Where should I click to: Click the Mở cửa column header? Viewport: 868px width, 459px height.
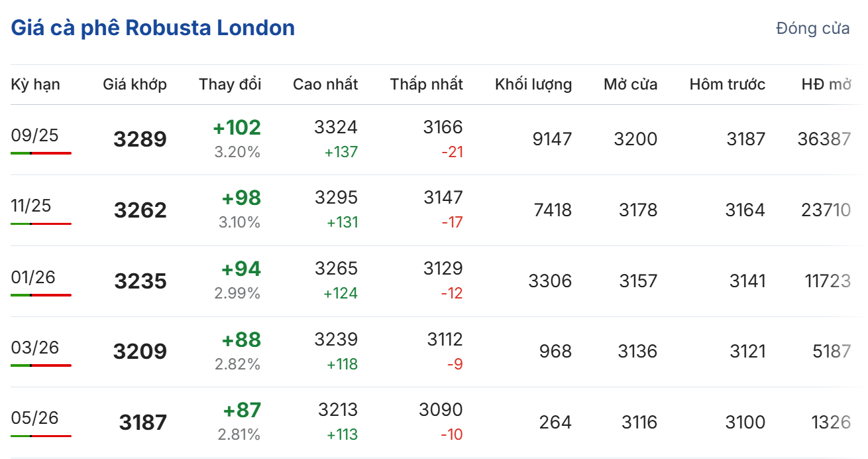click(x=630, y=84)
